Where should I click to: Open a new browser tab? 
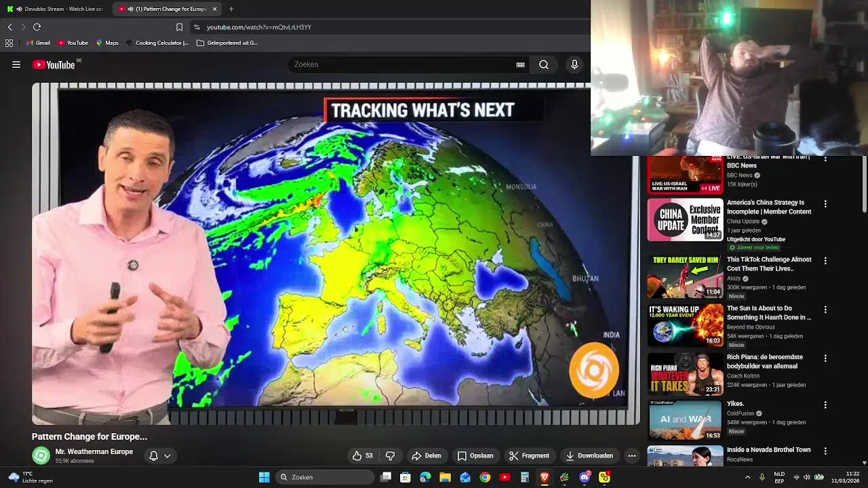click(x=231, y=9)
